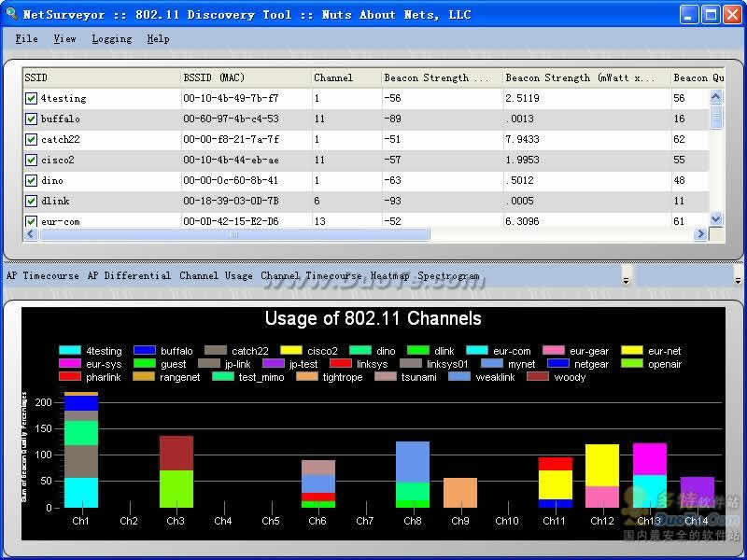Open the right-edge tab strip dropdown arrow

738,280
